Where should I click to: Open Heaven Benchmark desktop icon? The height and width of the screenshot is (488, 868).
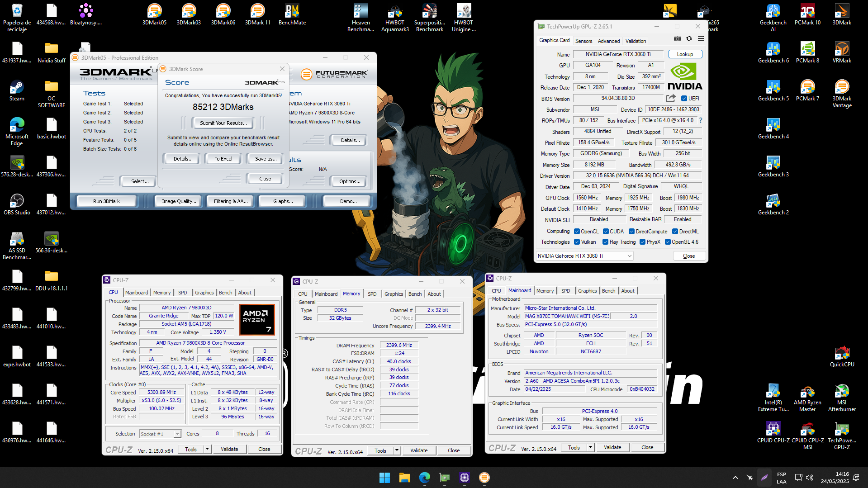pyautogui.click(x=360, y=18)
